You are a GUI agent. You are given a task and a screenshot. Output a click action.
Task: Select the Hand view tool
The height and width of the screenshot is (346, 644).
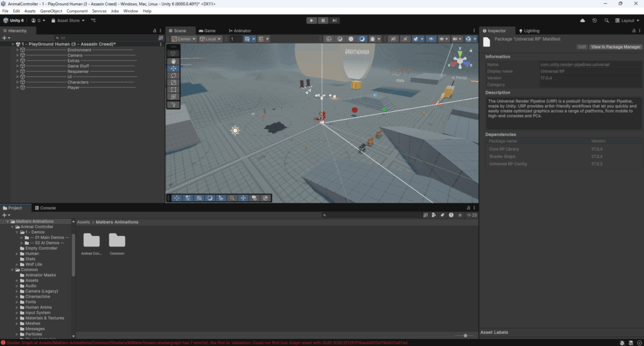tap(174, 61)
